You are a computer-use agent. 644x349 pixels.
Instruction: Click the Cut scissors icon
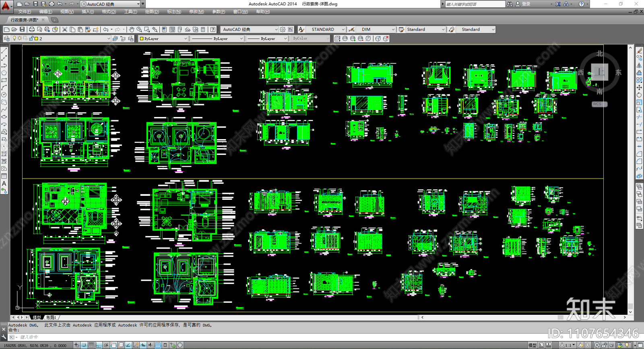(64, 29)
